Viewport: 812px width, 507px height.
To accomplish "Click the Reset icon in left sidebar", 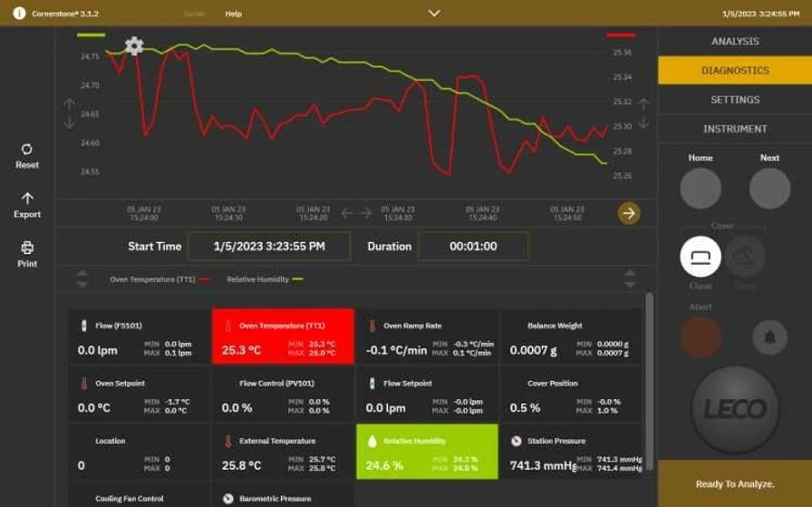I will (26, 150).
